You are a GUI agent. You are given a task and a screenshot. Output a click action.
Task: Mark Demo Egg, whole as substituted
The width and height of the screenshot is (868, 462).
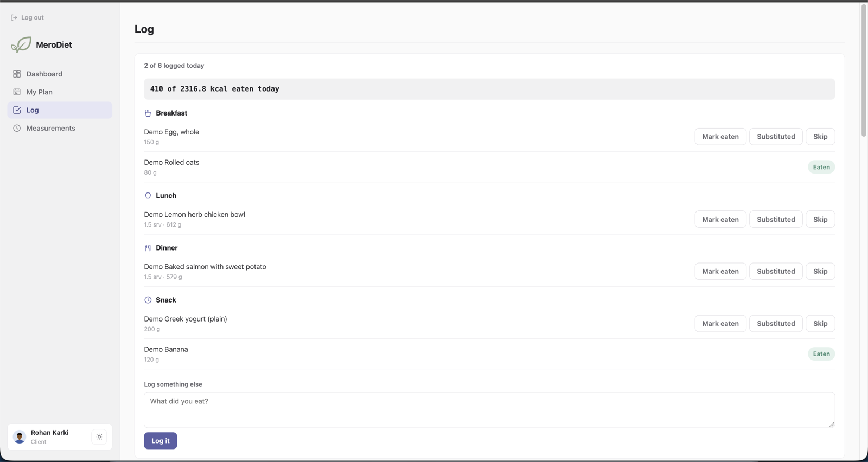pyautogui.click(x=776, y=137)
